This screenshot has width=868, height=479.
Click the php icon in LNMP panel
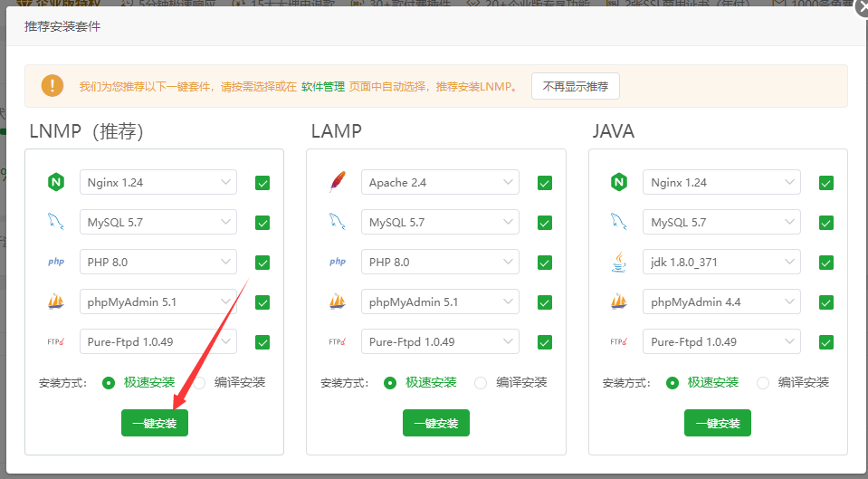(56, 262)
